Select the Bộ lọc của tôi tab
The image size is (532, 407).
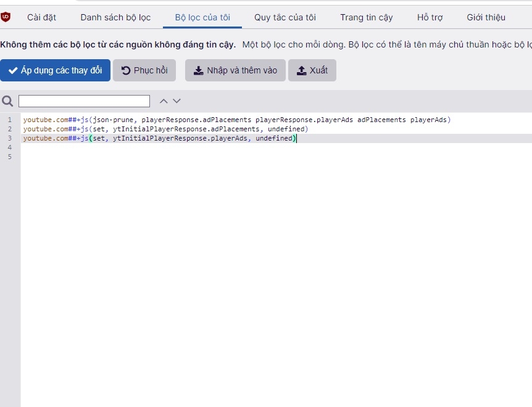point(202,17)
